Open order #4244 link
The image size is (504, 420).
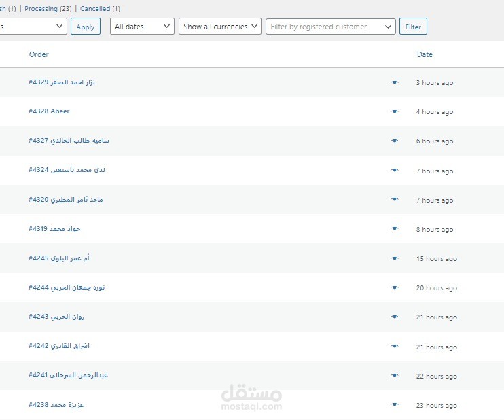click(x=67, y=287)
